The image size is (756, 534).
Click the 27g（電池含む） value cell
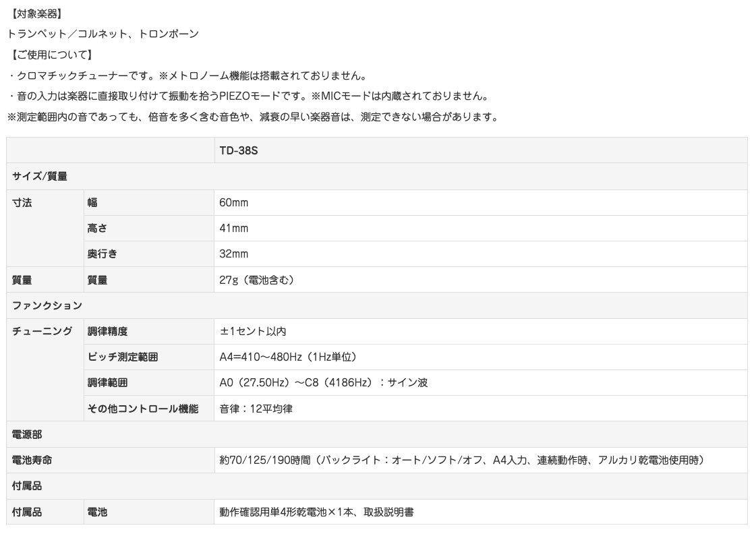[x=481, y=280]
